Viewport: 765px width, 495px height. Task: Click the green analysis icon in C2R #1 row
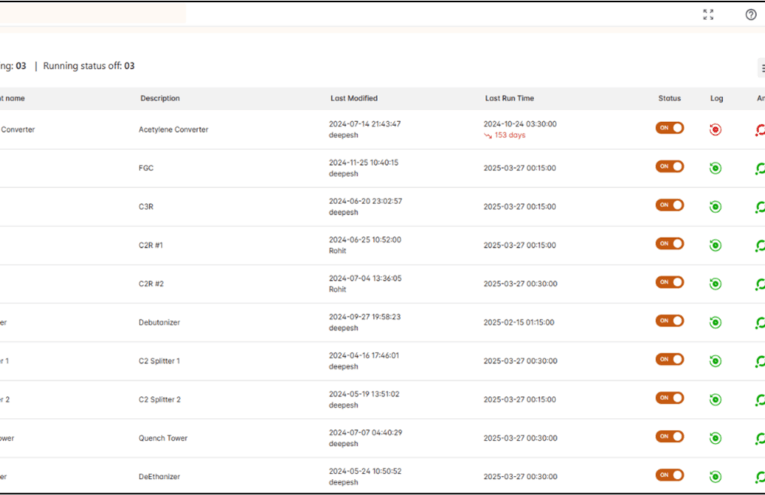[x=760, y=246]
